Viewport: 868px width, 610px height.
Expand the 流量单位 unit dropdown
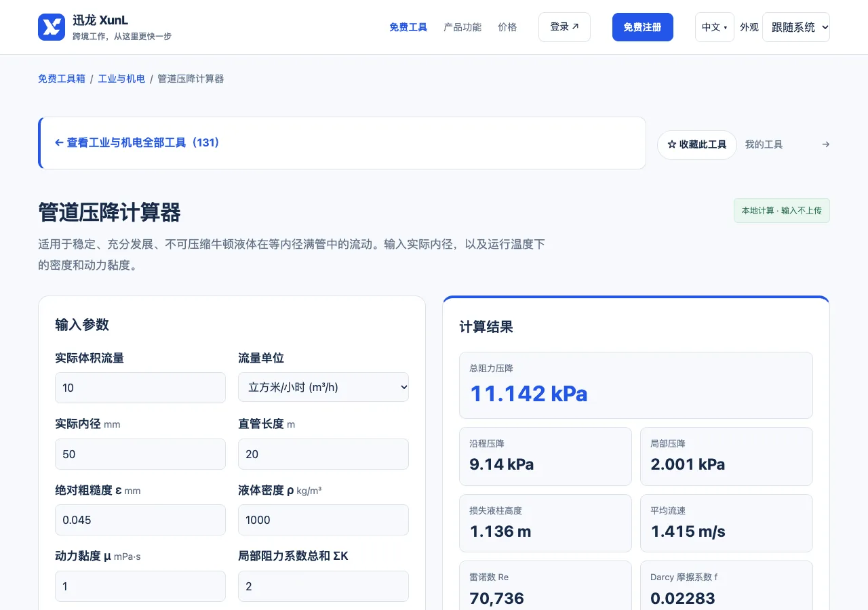[x=323, y=387]
